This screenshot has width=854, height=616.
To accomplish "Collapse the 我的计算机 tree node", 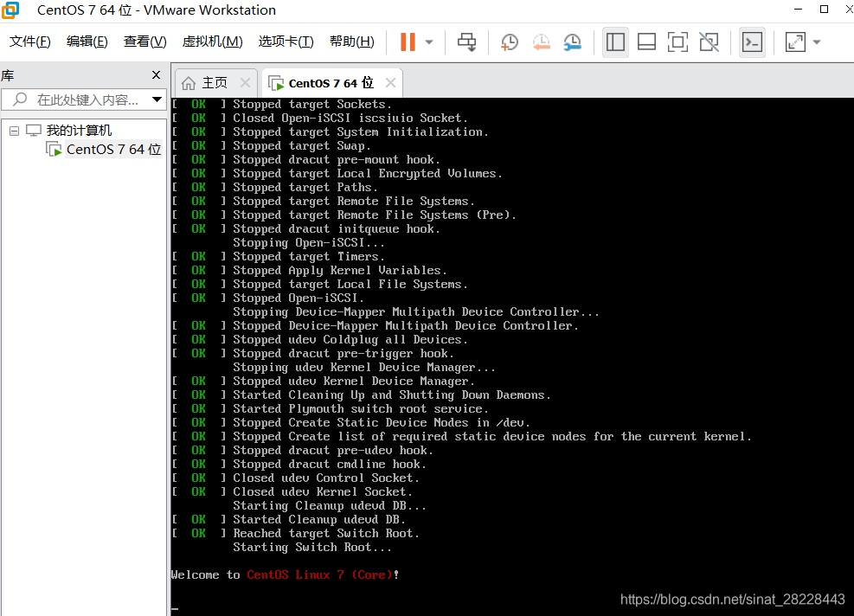I will (14, 131).
